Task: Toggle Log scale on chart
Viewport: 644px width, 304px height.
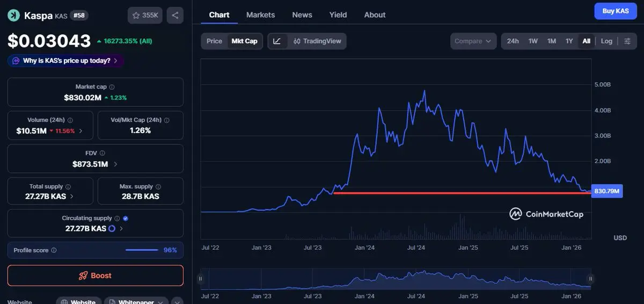Action: (606, 41)
